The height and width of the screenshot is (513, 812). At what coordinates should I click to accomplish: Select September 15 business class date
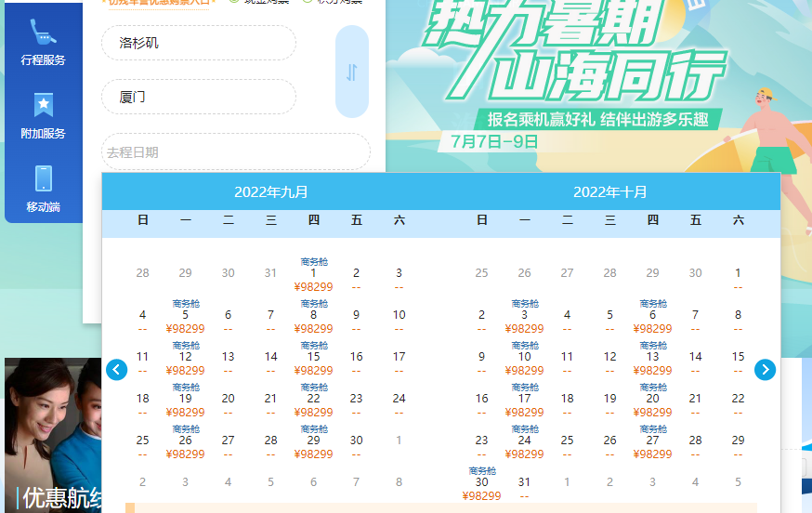coord(313,358)
